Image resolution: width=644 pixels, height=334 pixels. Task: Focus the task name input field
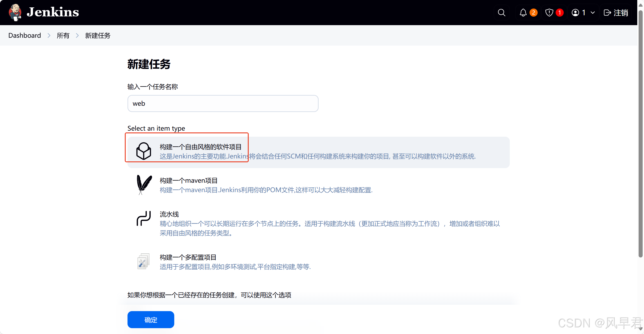[223, 103]
